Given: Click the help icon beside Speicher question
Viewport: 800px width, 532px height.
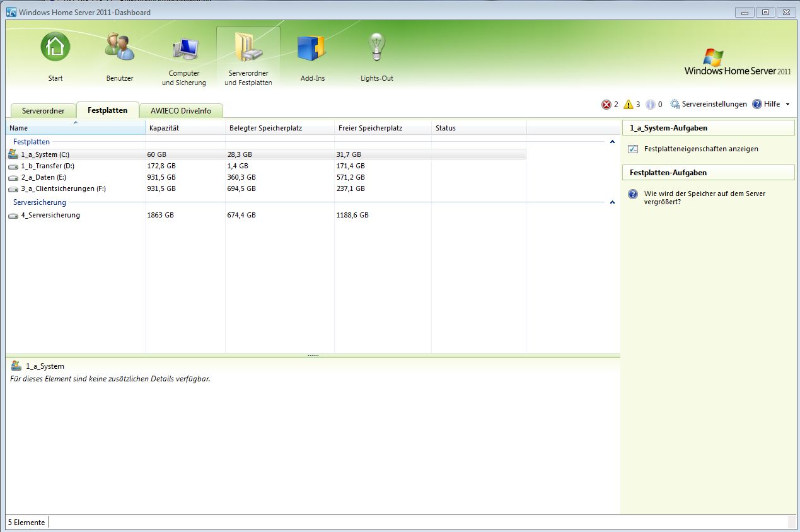Looking at the screenshot, I should coord(633,194).
